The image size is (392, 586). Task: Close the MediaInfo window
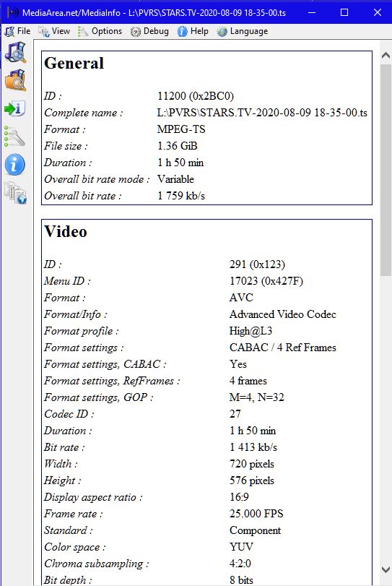pos(378,12)
